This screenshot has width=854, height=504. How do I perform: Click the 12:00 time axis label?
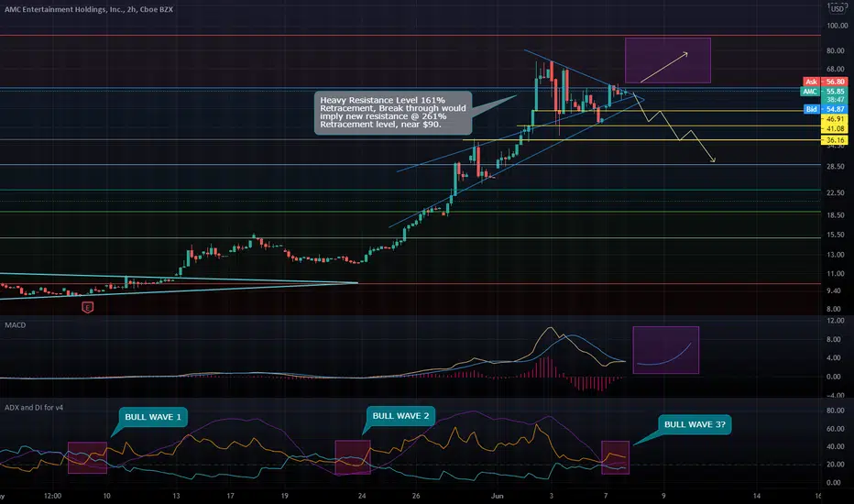53,497
